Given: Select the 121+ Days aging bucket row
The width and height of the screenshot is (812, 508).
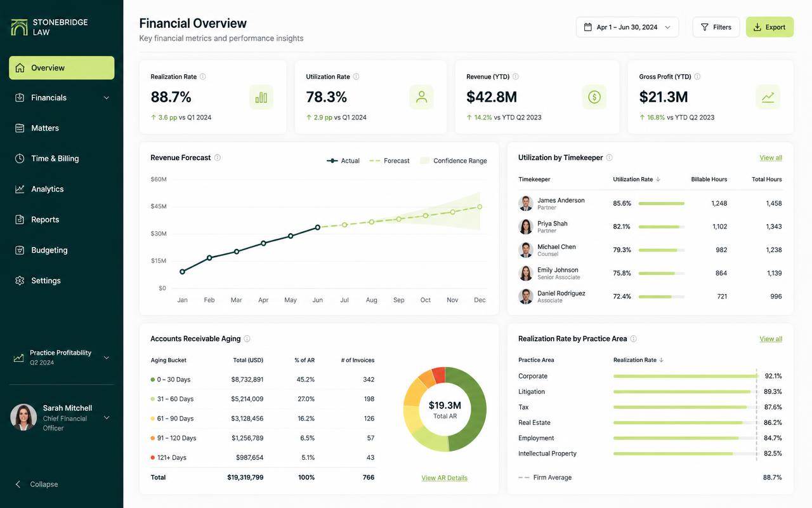Looking at the screenshot, I should click(263, 458).
